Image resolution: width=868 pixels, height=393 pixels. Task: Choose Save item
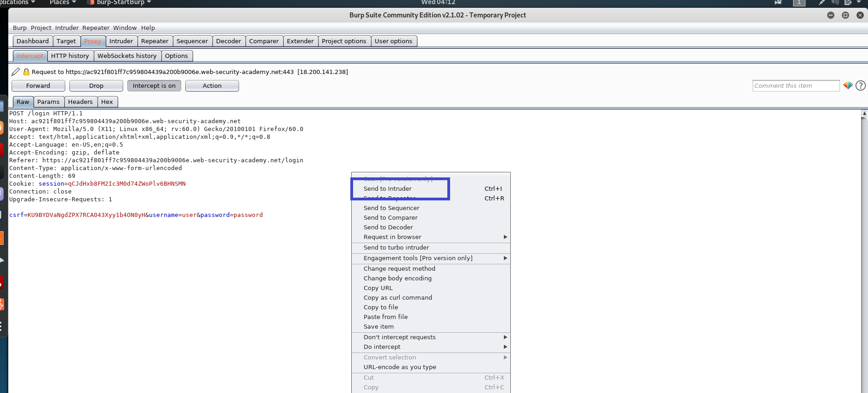click(431, 327)
